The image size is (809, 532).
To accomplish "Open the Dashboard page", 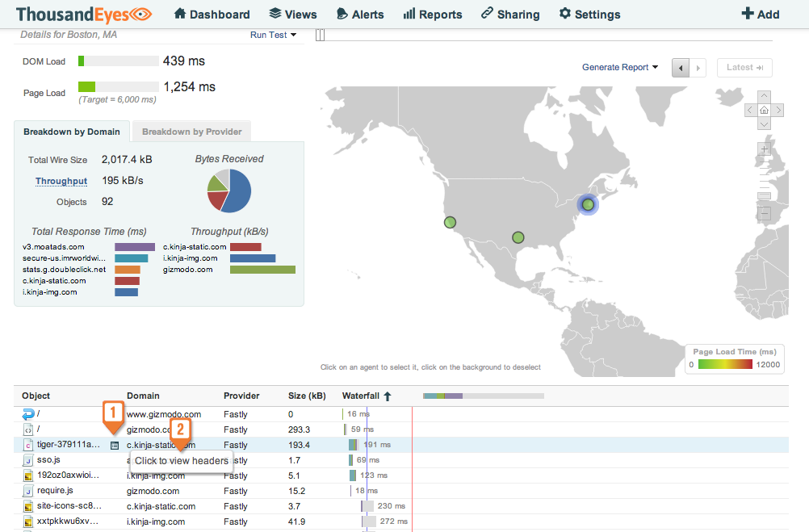I will (212, 14).
